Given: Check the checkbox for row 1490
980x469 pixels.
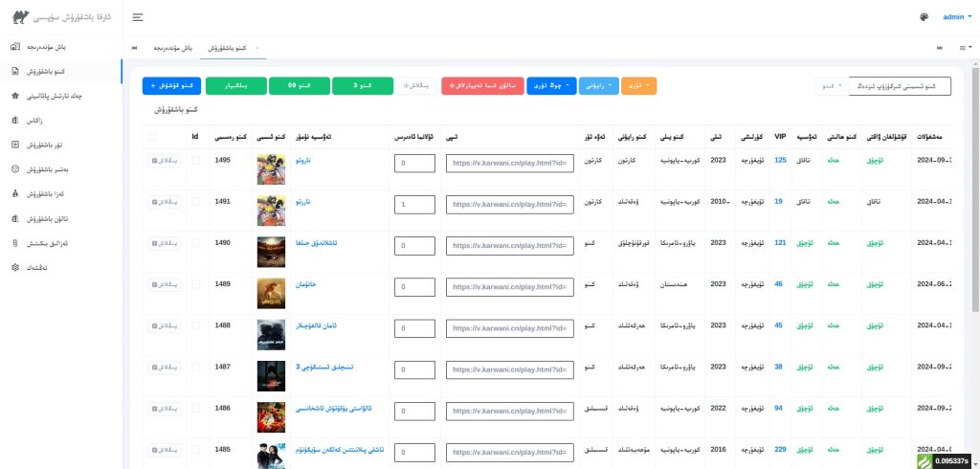Looking at the screenshot, I should (x=196, y=243).
